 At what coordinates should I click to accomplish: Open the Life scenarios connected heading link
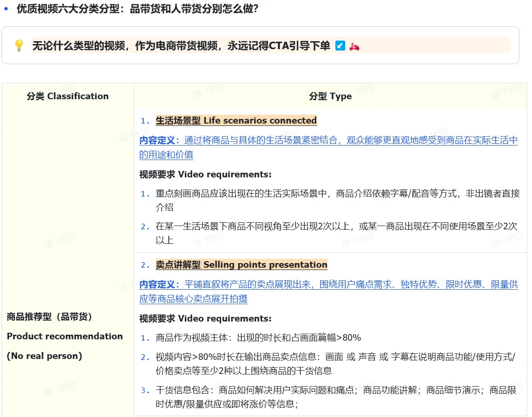pos(236,120)
